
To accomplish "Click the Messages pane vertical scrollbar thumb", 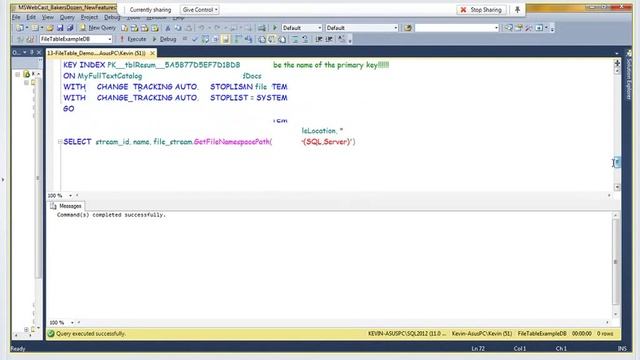I will coord(616,262).
